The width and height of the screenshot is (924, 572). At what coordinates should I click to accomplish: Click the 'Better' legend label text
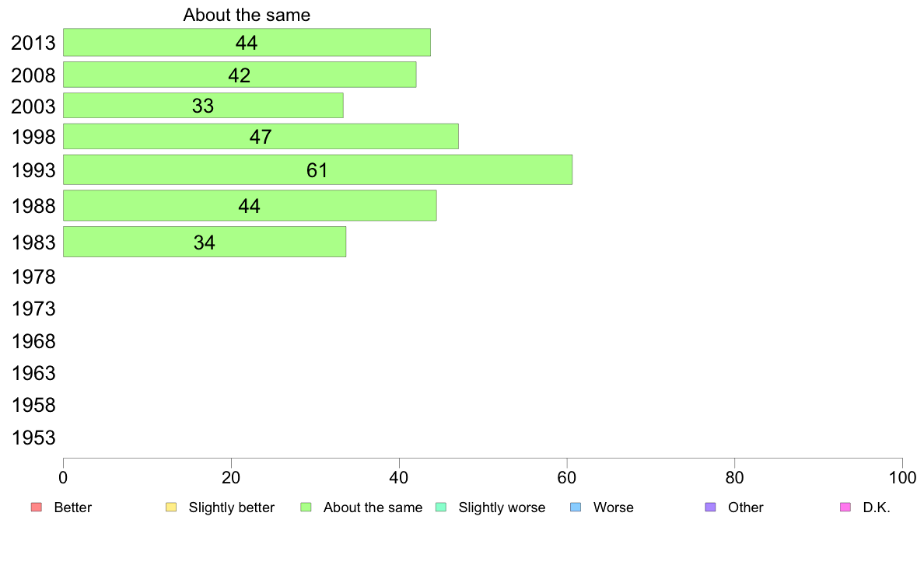click(x=72, y=507)
